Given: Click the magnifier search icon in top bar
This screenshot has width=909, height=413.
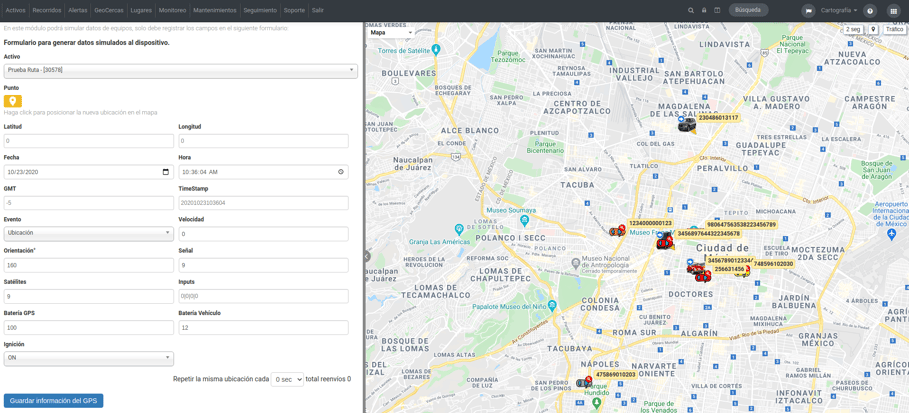Looking at the screenshot, I should coord(690,10).
